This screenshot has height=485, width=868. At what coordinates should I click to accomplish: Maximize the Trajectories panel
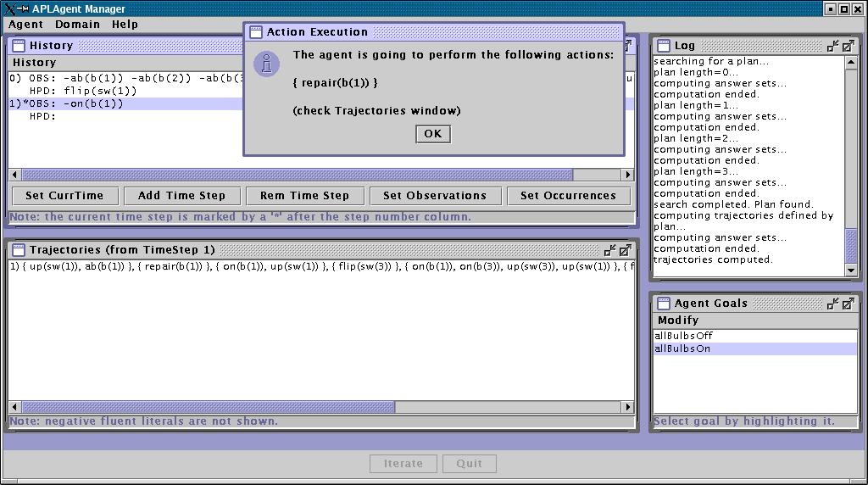click(x=625, y=250)
